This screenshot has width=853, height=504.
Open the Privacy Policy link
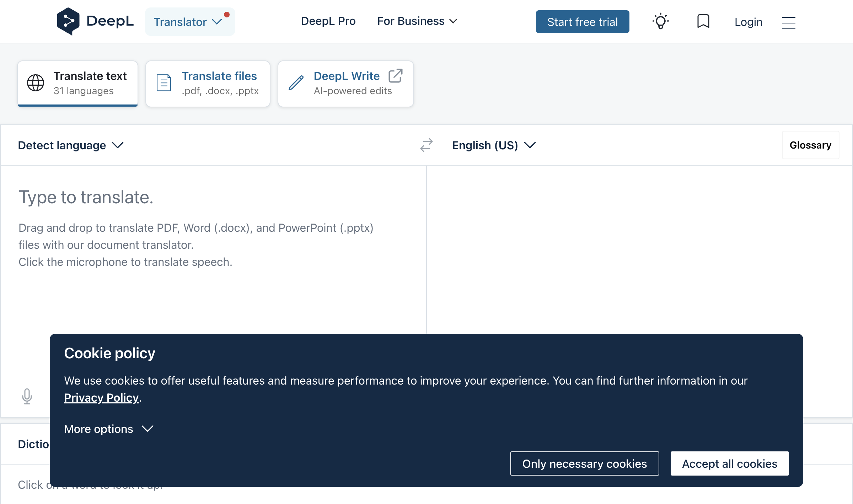pyautogui.click(x=101, y=398)
